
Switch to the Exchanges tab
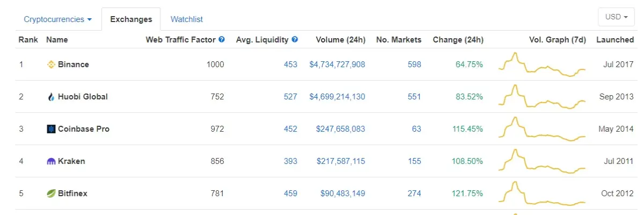pyautogui.click(x=131, y=19)
